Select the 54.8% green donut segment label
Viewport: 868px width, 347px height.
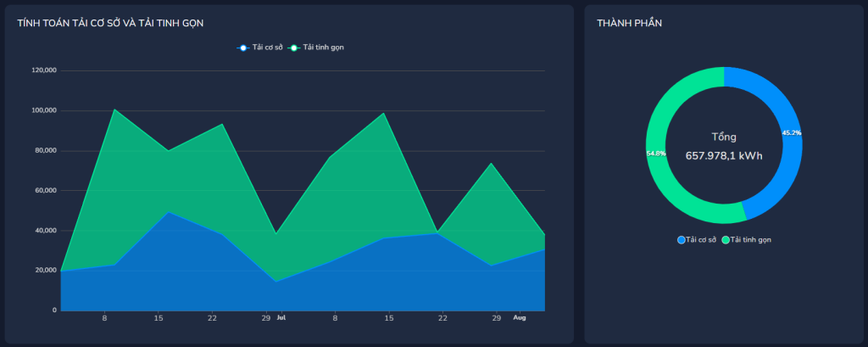656,154
